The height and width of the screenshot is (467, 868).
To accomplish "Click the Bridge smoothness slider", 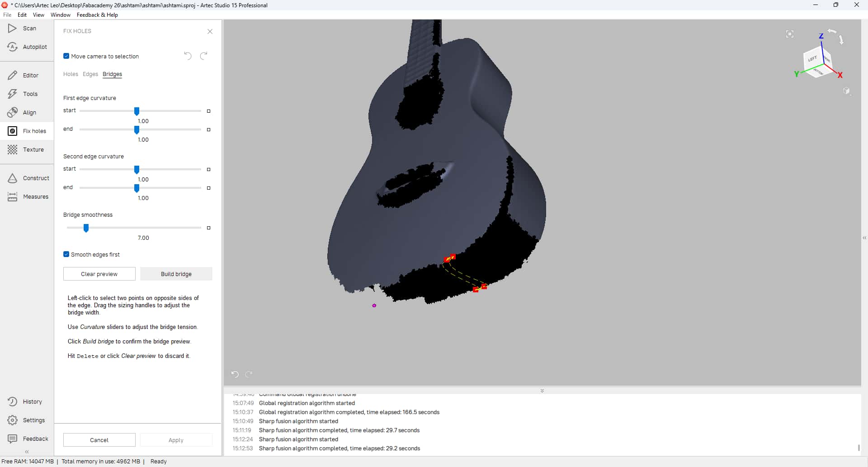I will point(86,228).
